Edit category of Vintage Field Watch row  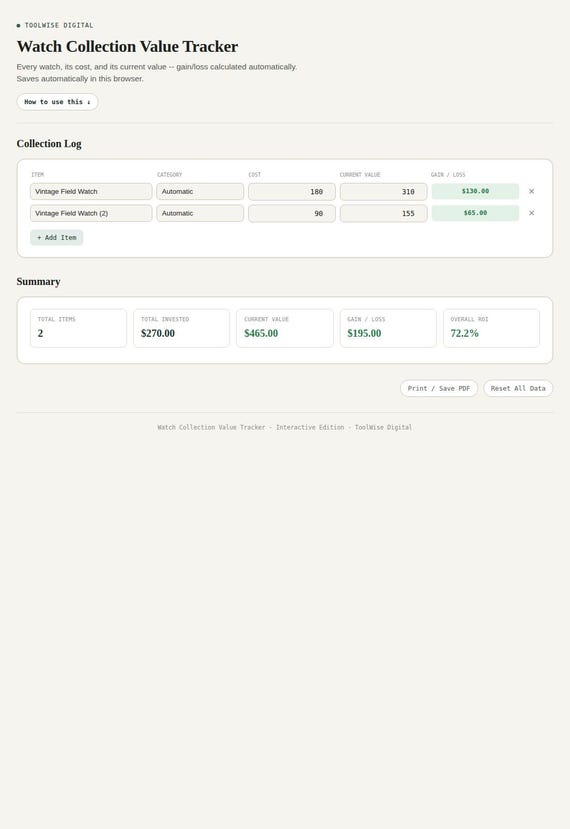pyautogui.click(x=200, y=191)
